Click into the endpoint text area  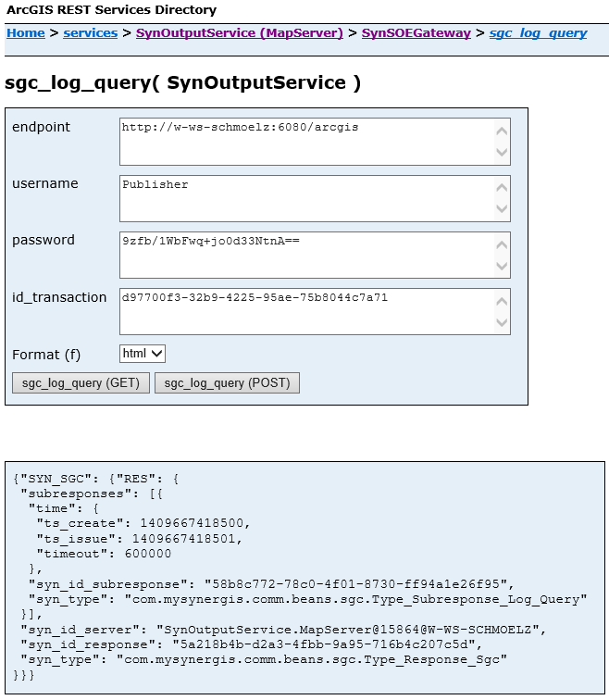(305, 142)
